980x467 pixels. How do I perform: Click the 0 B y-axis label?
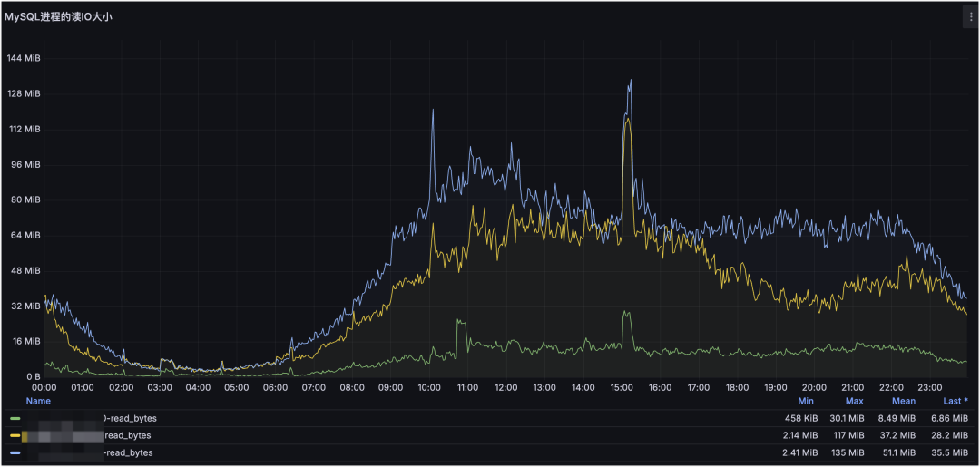pyautogui.click(x=34, y=377)
